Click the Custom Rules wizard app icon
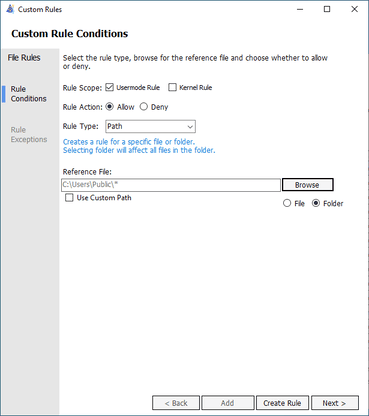The width and height of the screenshot is (369, 416). (x=10, y=9)
